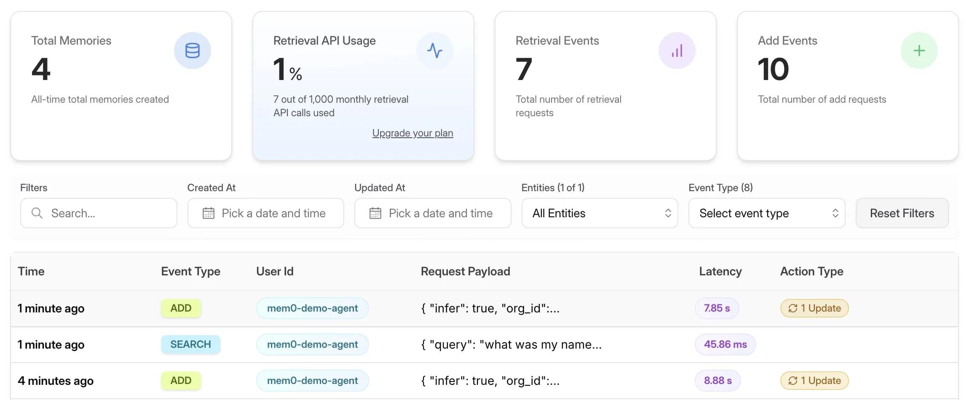980x400 pixels.
Task: Open the query request payload in SEARCH row
Action: [x=511, y=344]
